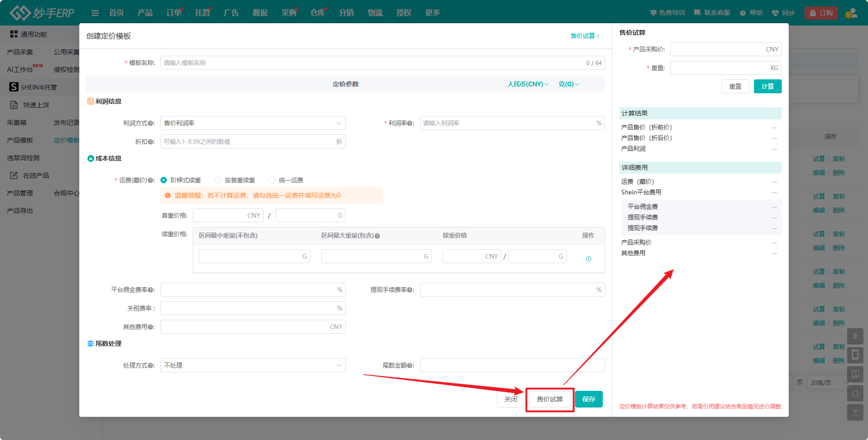Focus the 关税费率 input
Image resolution: width=868 pixels, height=440 pixels.
(x=253, y=308)
